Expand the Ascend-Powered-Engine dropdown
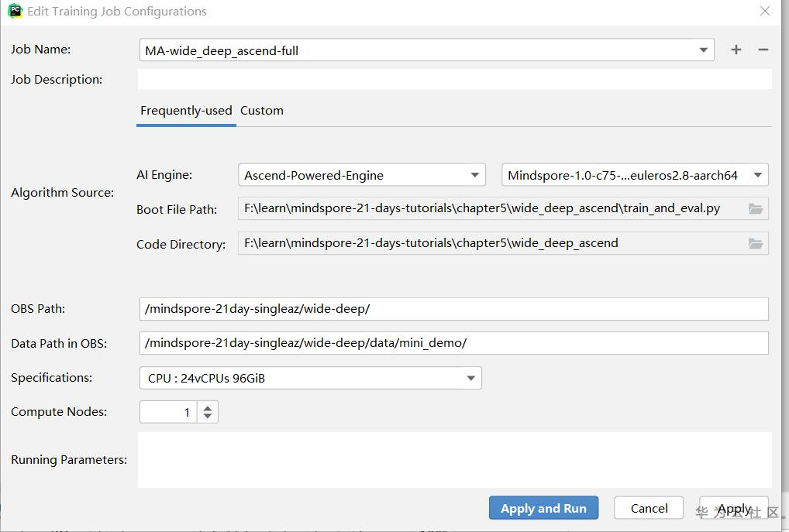 click(474, 175)
